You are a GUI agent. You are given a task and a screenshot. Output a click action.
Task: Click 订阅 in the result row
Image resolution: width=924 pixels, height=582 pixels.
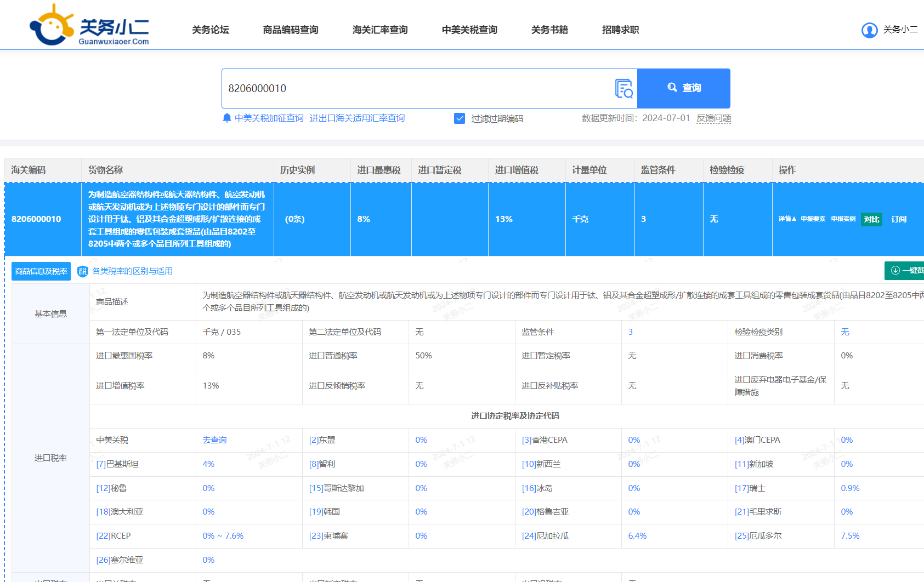coord(899,219)
